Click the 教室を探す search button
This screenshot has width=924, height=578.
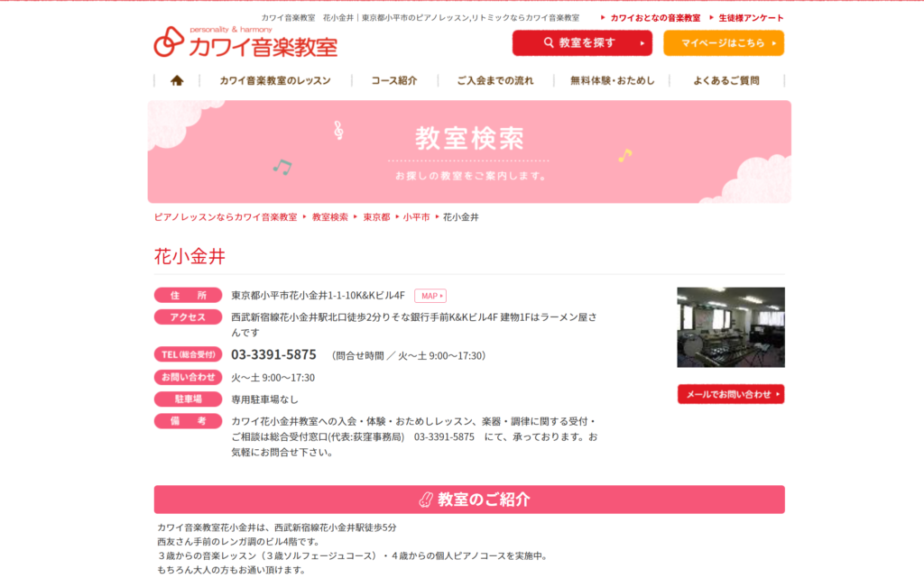point(582,43)
